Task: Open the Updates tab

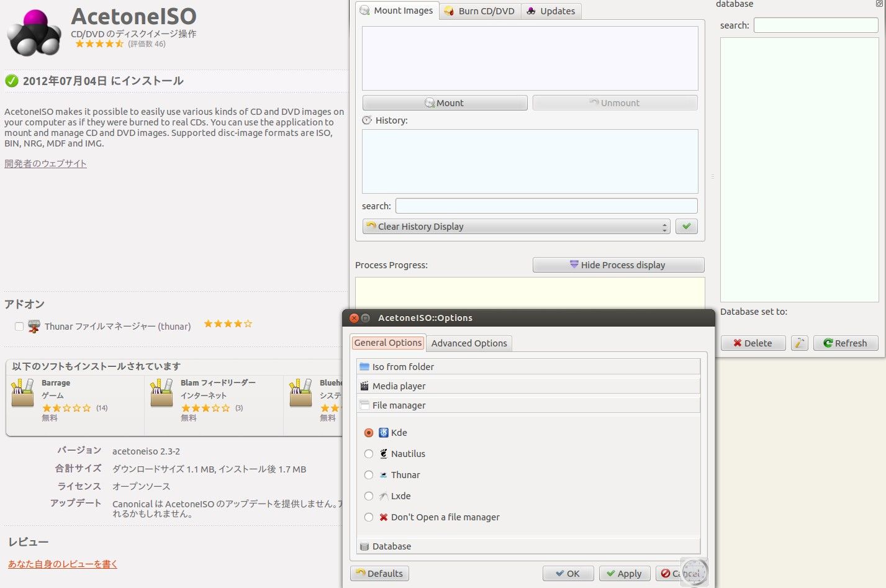Action: [551, 11]
